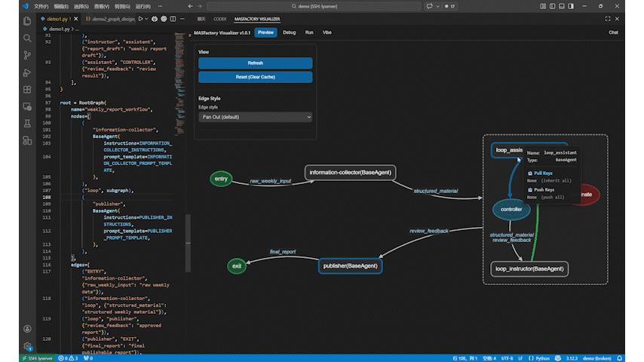
Task: Toggle primary side bar visibility
Action: 553,6
